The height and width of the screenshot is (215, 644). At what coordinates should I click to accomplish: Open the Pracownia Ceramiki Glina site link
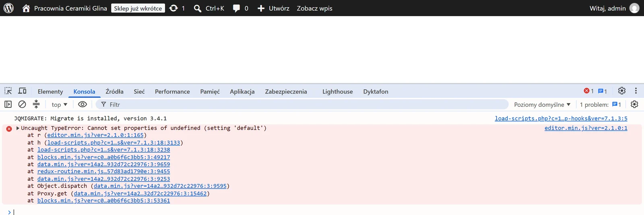[x=64, y=8]
